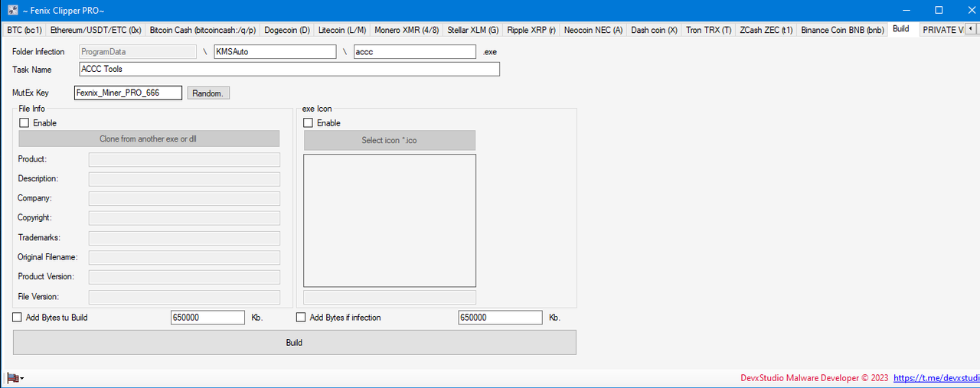The image size is (980, 388).
Task: Open the Tron TRX (T) tab
Action: click(709, 30)
